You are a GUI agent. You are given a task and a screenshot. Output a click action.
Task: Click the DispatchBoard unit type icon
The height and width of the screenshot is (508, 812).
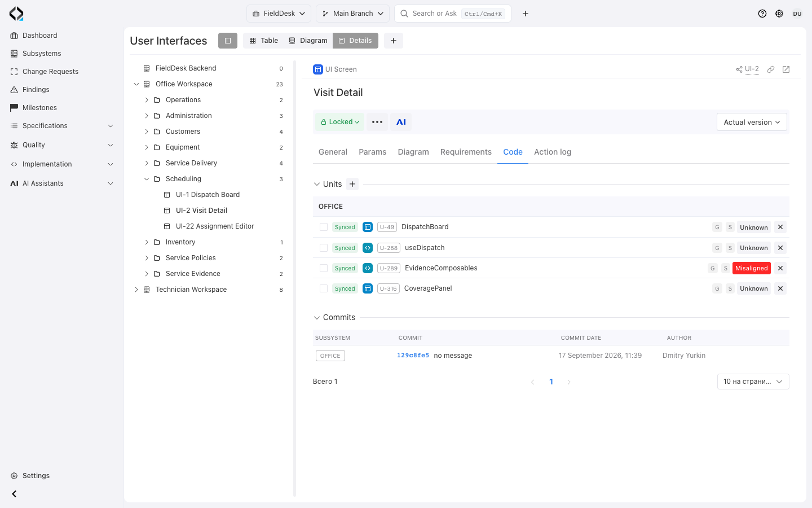tap(368, 227)
